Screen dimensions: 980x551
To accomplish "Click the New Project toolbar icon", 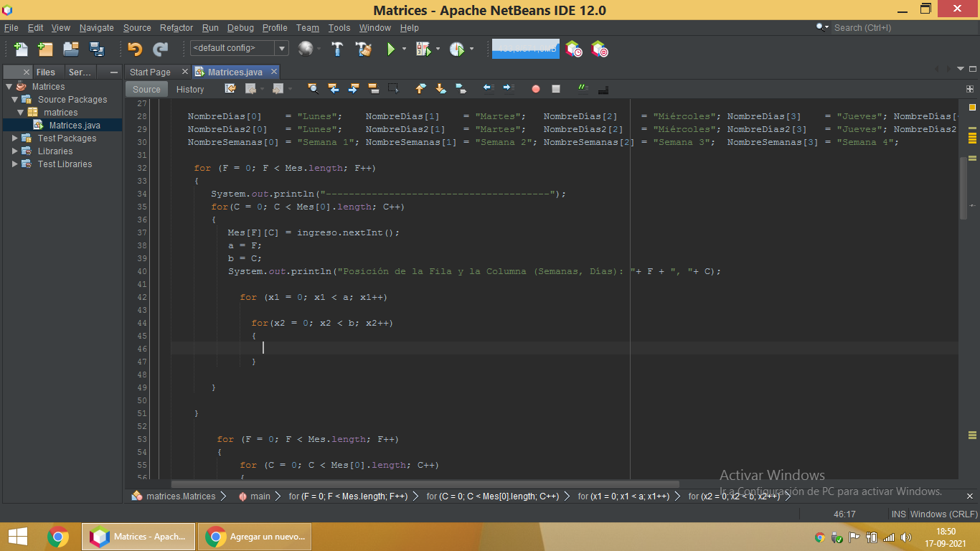I will 45,49.
